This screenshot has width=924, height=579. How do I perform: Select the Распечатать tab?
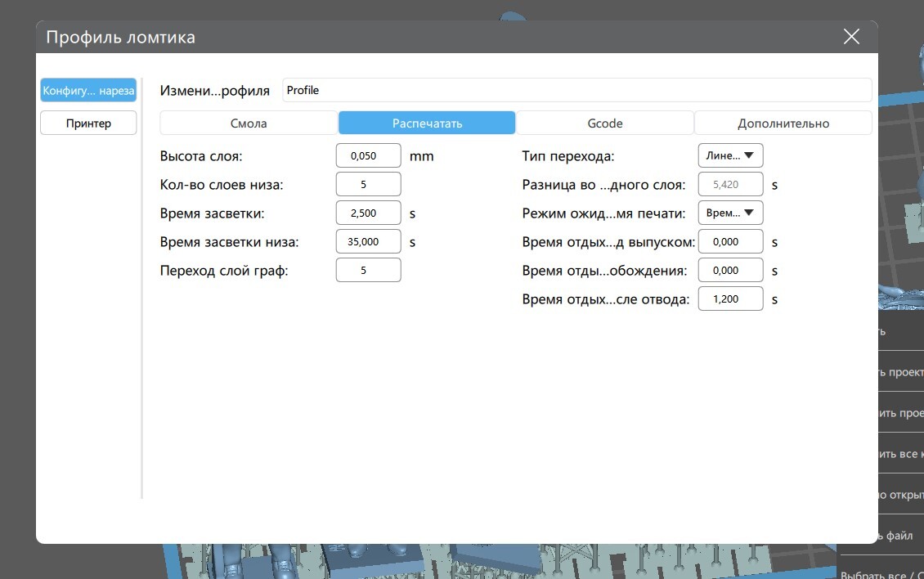click(427, 123)
